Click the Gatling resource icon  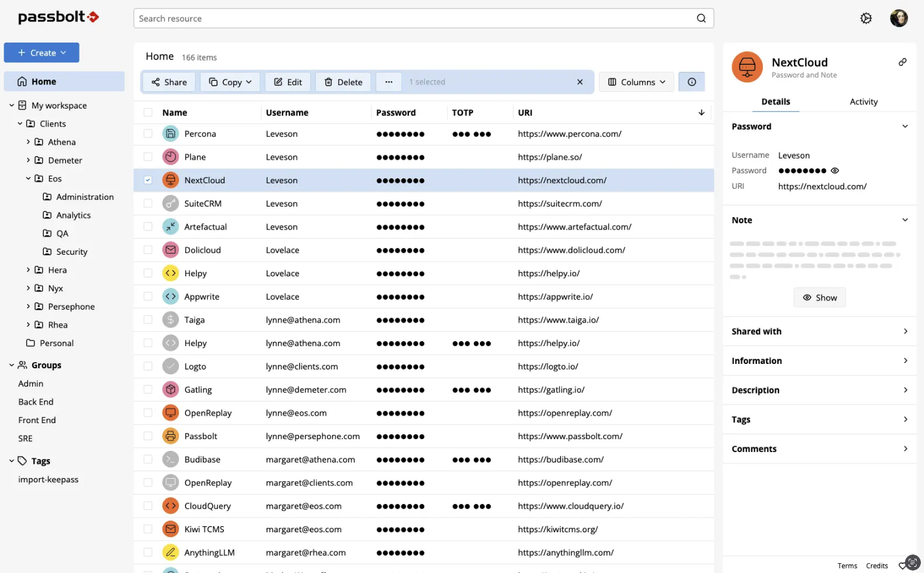coord(171,390)
